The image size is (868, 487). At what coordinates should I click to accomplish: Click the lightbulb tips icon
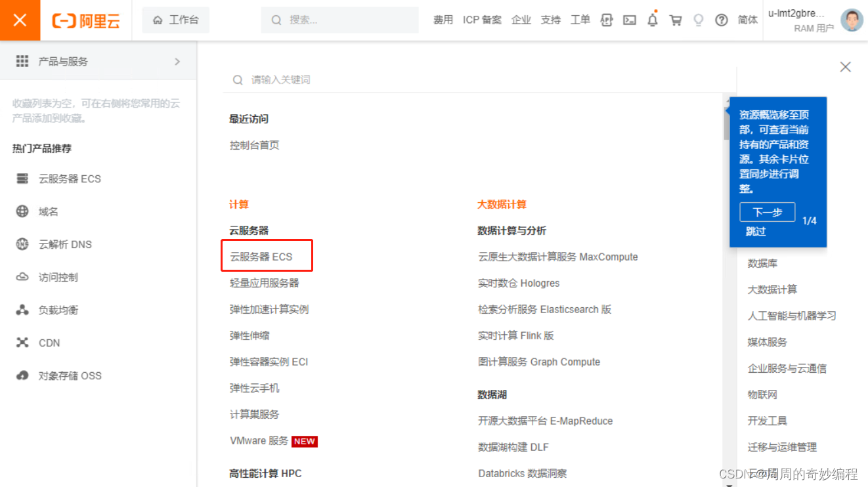(699, 20)
